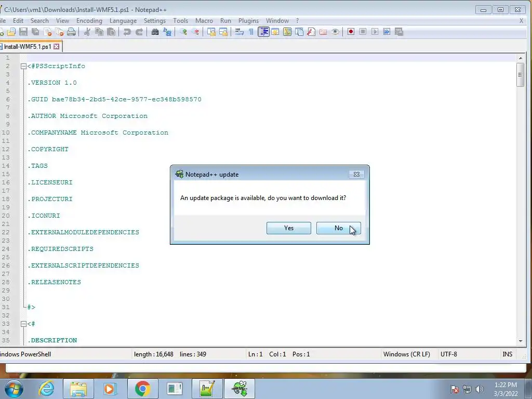Toggle Word Wrap toolbar icon
The width and height of the screenshot is (532, 399).
[x=240, y=32]
